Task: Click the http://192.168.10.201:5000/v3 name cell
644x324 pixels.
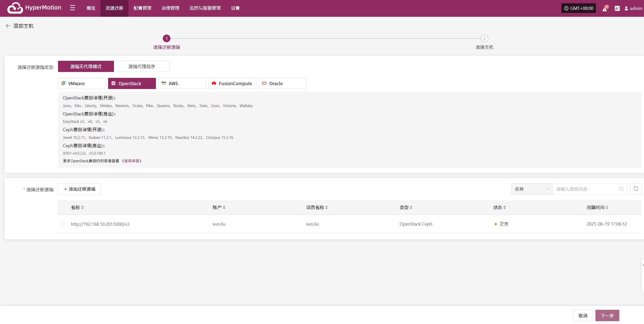Action: 100,224
